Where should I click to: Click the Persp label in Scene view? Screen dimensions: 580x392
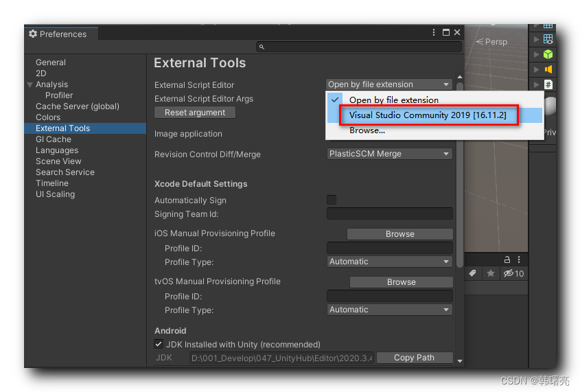click(496, 42)
